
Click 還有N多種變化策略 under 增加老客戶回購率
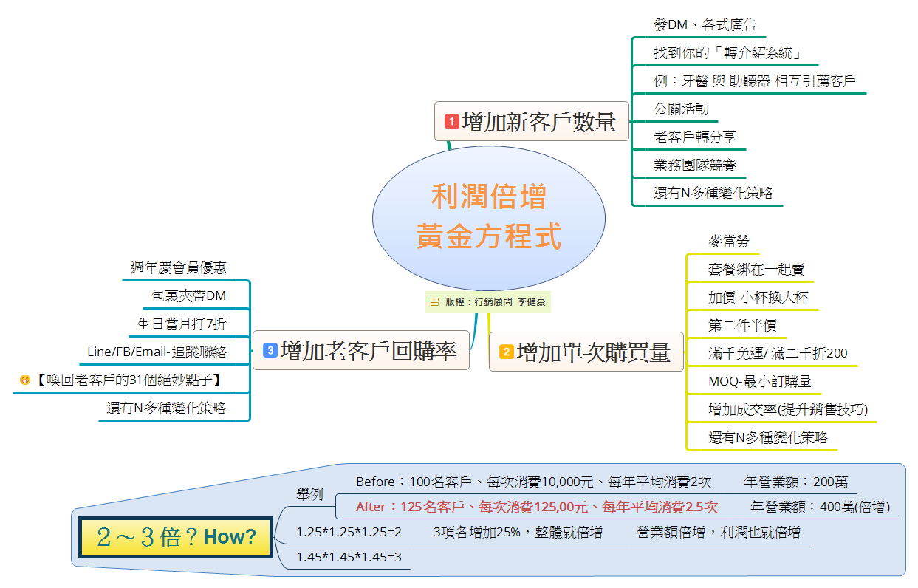coord(166,408)
